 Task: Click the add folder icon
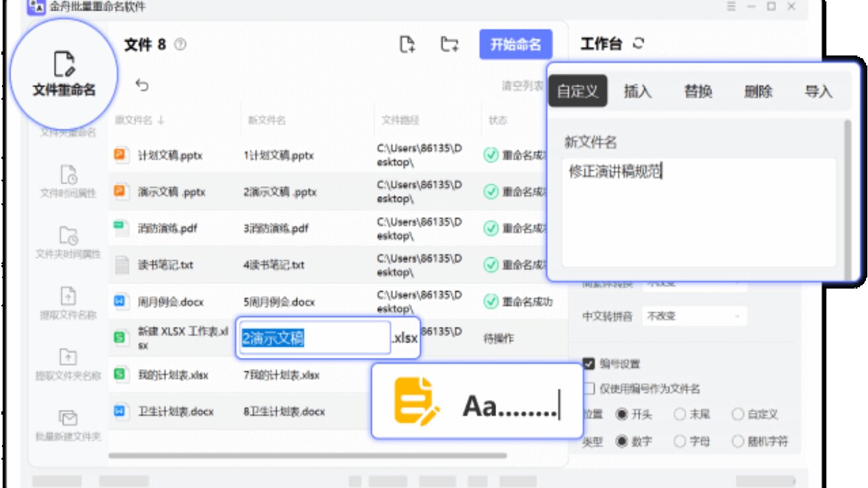(x=449, y=45)
